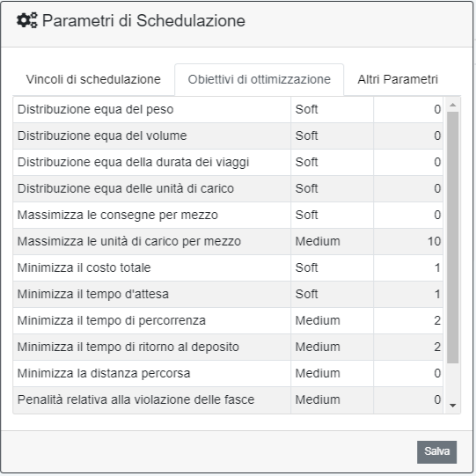Image resolution: width=476 pixels, height=476 pixels.
Task: Edit weight of Minimizza il tempo di percorrenza
Action: coord(408,321)
